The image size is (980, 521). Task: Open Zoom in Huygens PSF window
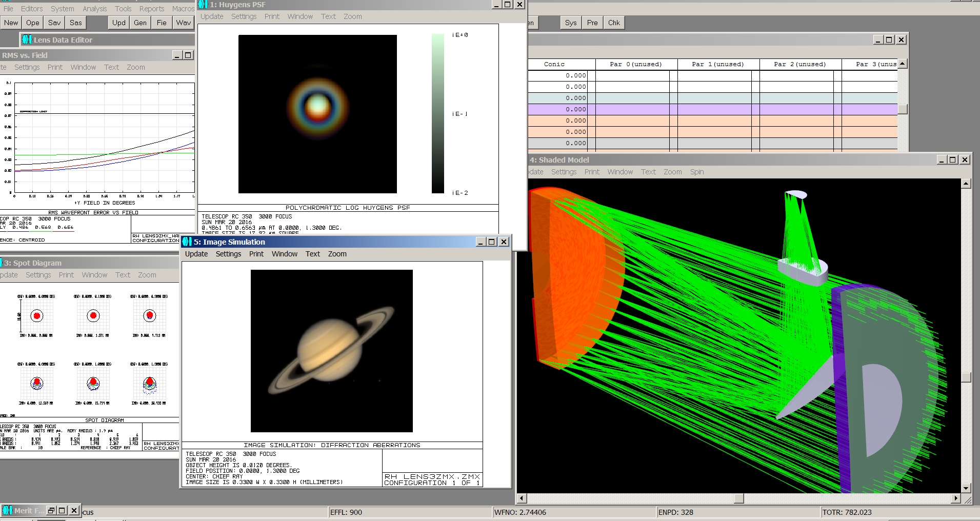(353, 16)
